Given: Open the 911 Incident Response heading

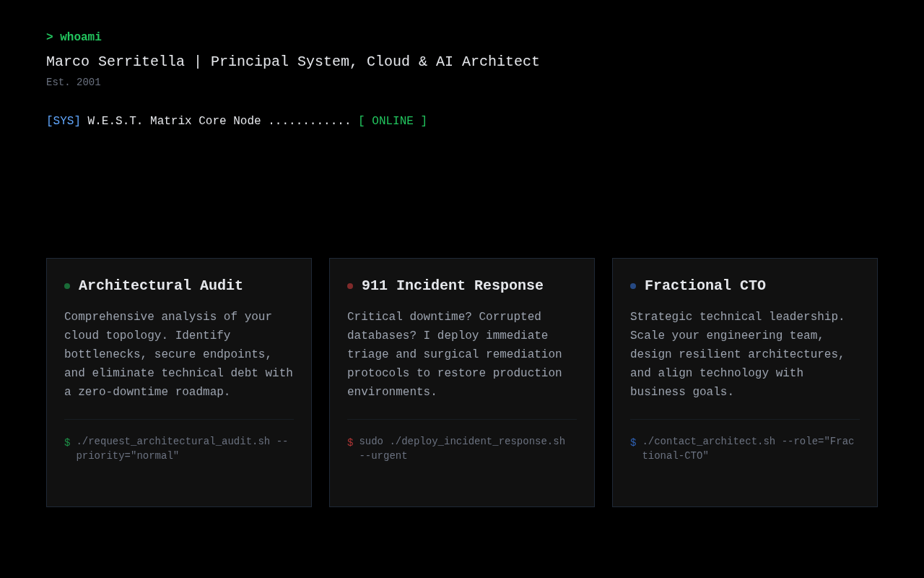Looking at the screenshot, I should [x=453, y=286].
